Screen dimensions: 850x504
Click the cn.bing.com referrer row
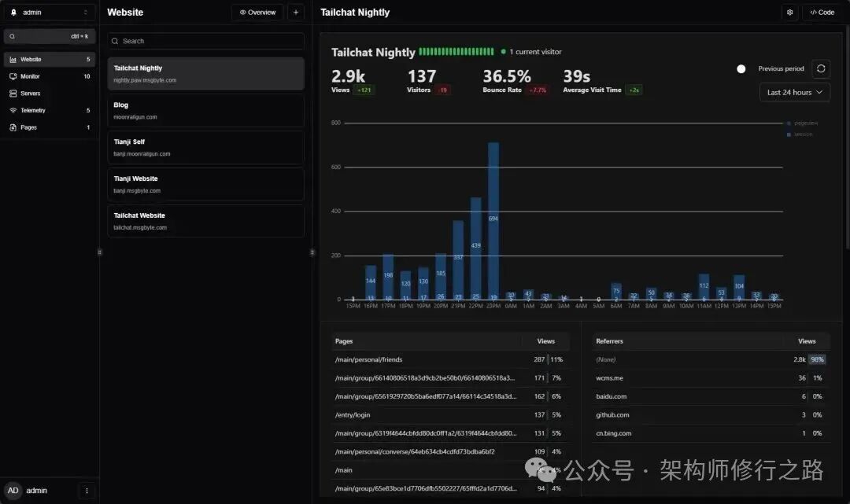[711, 433]
